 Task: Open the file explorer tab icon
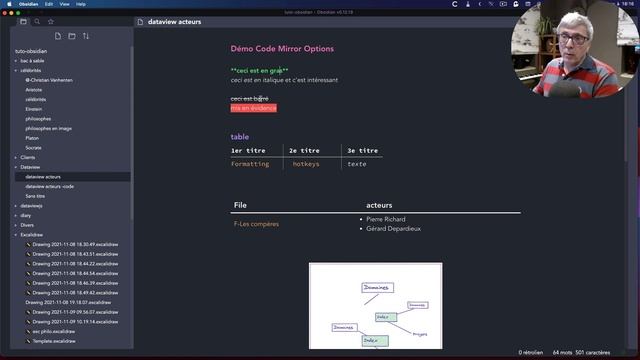coord(23,22)
